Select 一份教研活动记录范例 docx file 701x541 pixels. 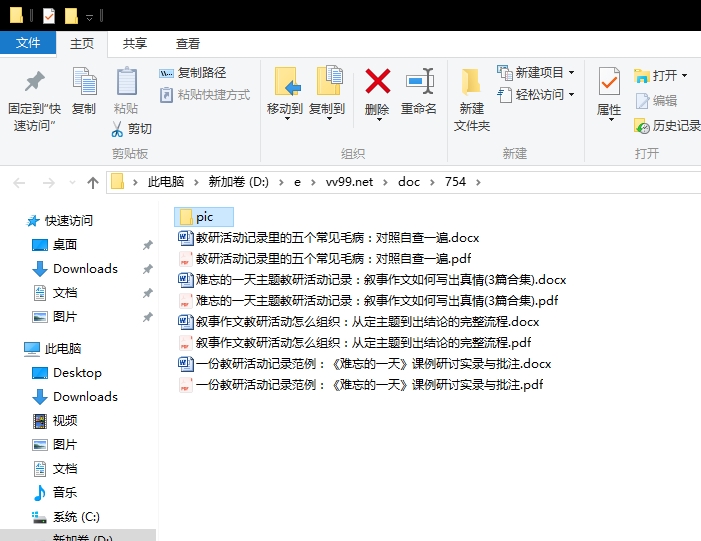tap(364, 363)
